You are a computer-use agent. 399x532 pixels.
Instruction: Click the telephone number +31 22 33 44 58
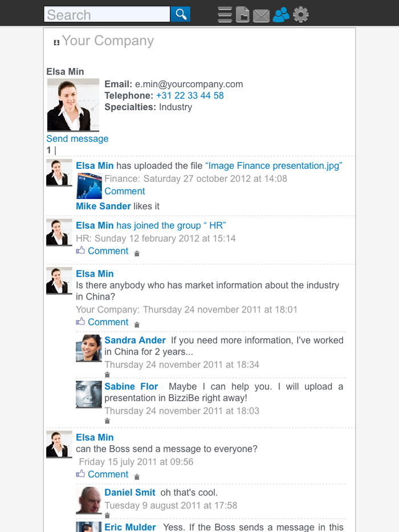tap(190, 96)
